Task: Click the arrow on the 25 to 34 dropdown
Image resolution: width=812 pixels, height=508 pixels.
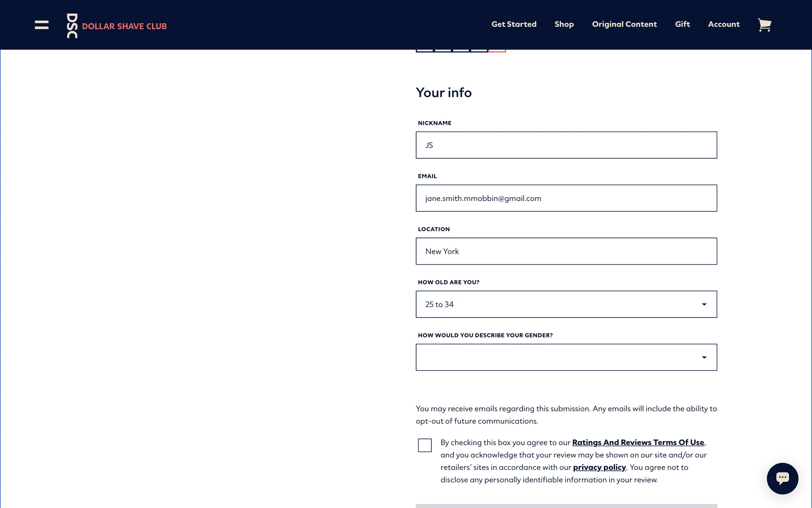Action: click(x=704, y=304)
